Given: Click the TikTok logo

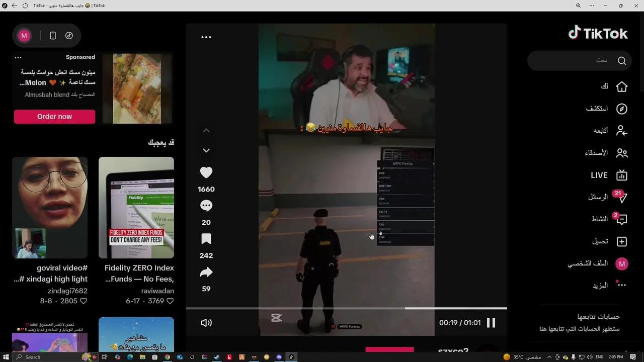Looking at the screenshot, I should (598, 33).
